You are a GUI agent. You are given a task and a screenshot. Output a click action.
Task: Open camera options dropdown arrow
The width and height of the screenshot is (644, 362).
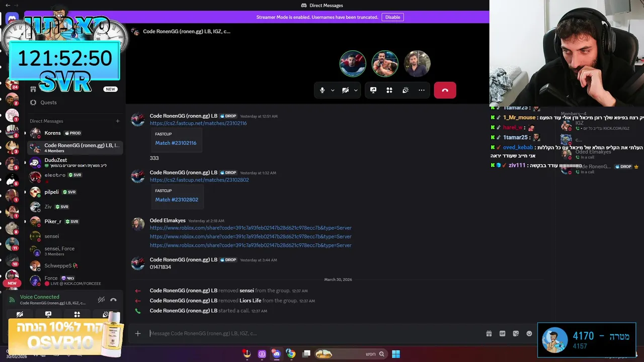pos(356,90)
